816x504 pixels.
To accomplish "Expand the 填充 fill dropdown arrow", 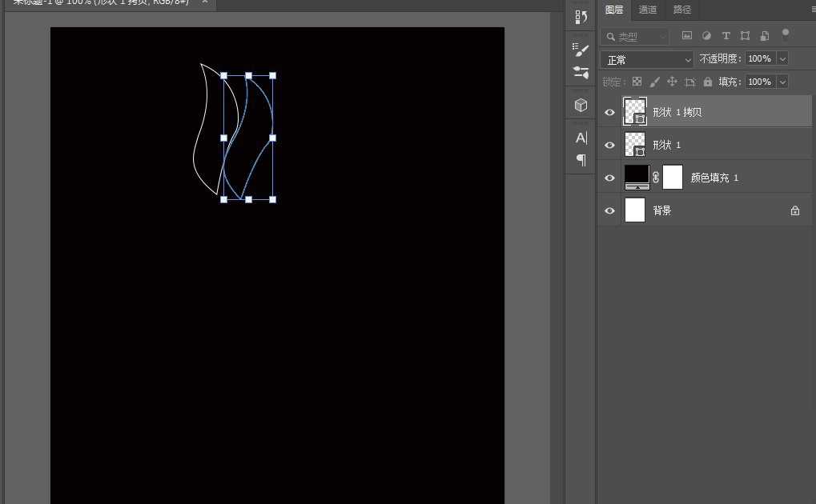I will 782,82.
